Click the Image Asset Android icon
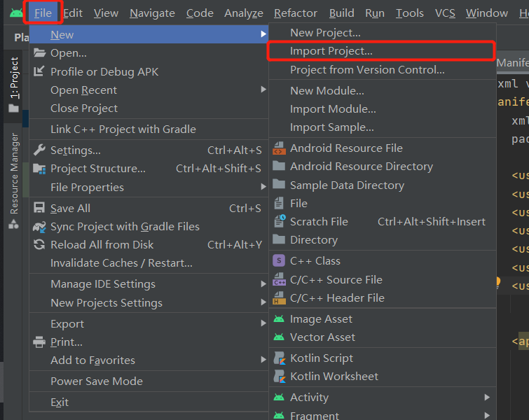 pos(279,319)
